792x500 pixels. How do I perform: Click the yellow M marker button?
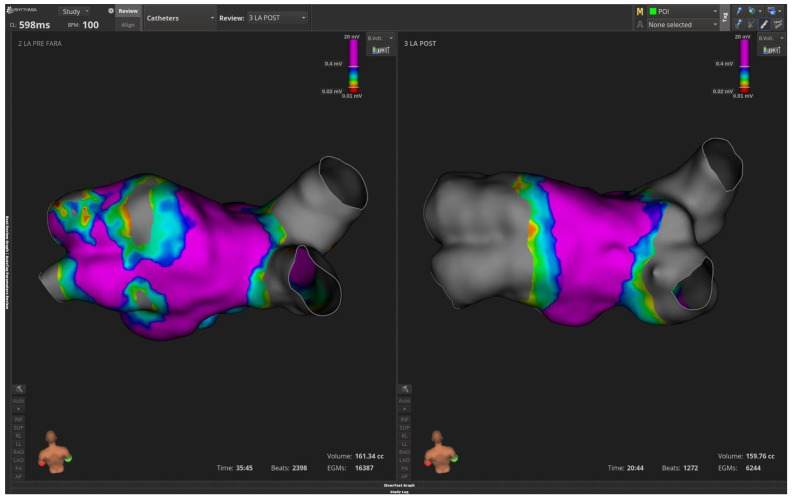pos(640,11)
